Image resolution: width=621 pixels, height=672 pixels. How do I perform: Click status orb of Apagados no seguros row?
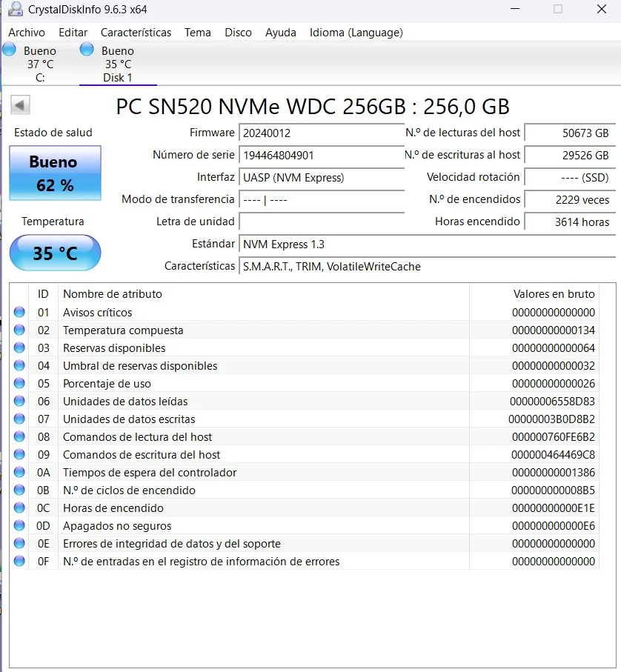click(x=19, y=525)
